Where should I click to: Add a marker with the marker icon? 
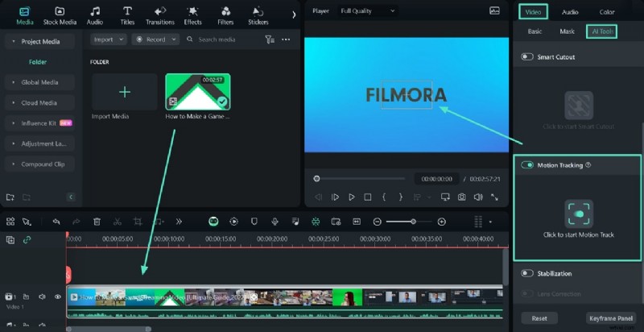(254, 222)
